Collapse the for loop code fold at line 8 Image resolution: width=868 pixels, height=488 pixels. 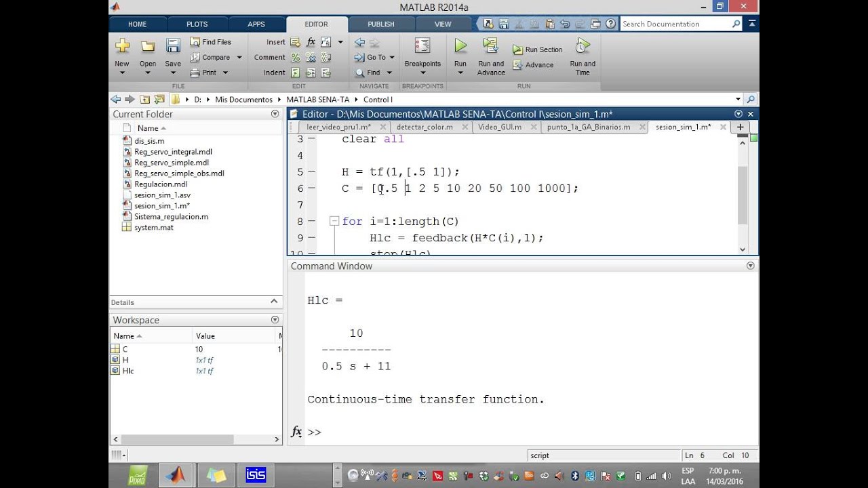pyautogui.click(x=334, y=221)
